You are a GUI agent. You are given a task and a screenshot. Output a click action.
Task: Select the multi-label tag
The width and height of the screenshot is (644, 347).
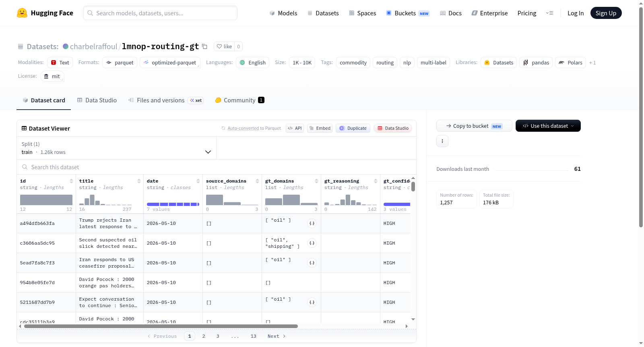[x=433, y=62]
